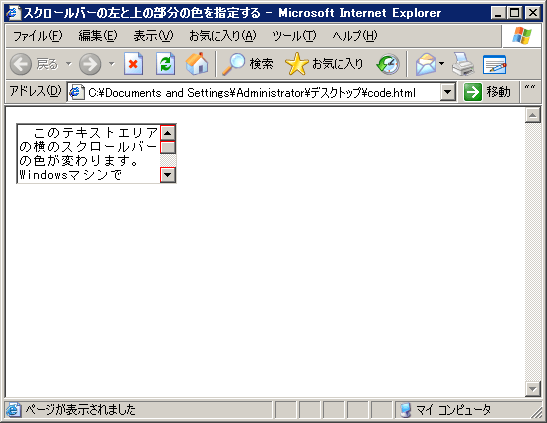Open the ツール(T) menu
This screenshot has height=423, width=547.
[x=294, y=36]
